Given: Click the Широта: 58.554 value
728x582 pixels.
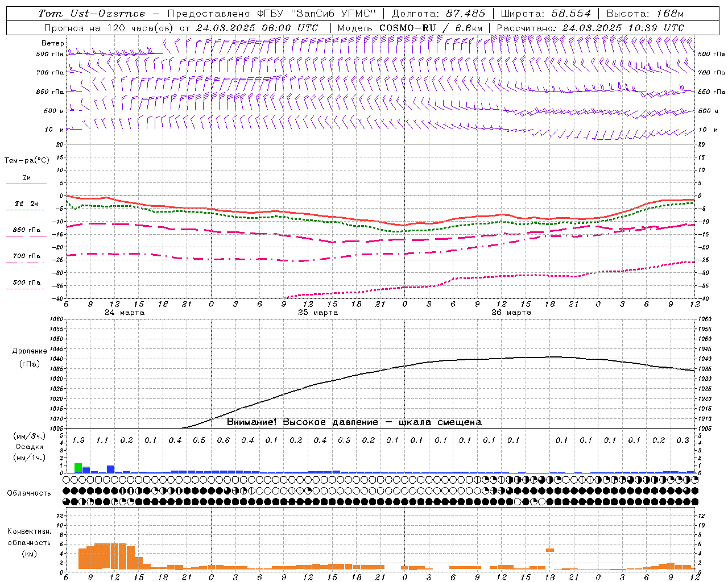Looking at the screenshot, I should pyautogui.click(x=545, y=14).
